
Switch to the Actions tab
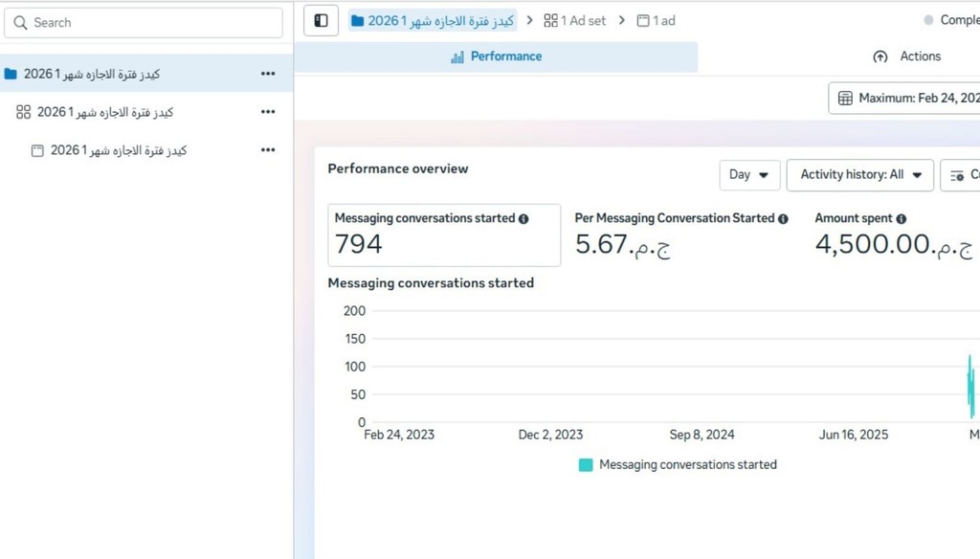pyautogui.click(x=907, y=56)
